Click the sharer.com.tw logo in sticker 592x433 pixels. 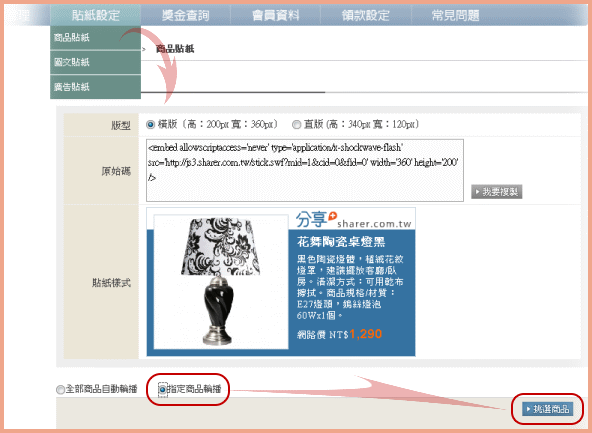(x=353, y=220)
